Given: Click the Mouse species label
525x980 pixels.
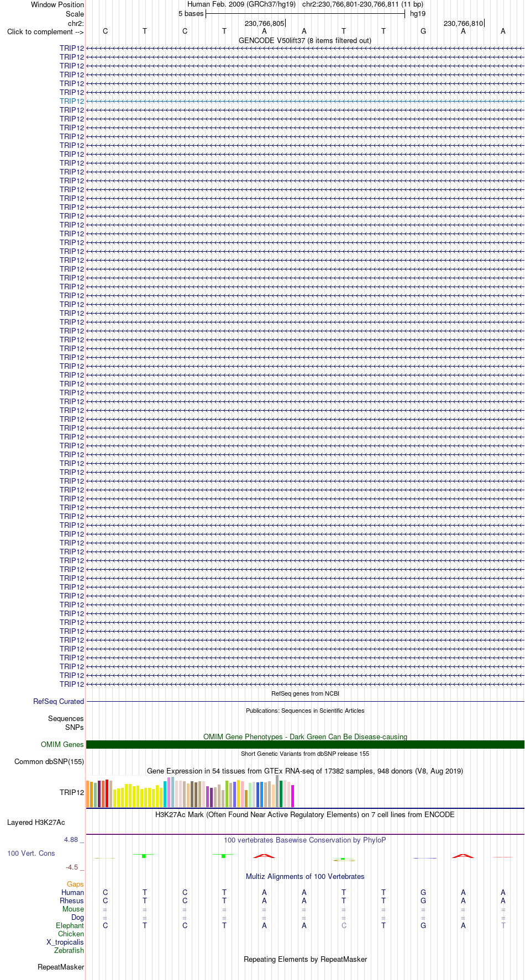Looking at the screenshot, I should (73, 909).
